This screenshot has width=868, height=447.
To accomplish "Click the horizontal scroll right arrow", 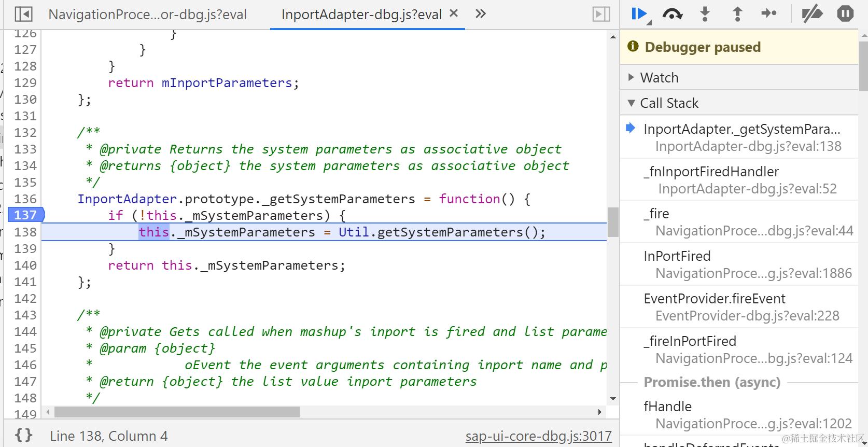I will [599, 412].
